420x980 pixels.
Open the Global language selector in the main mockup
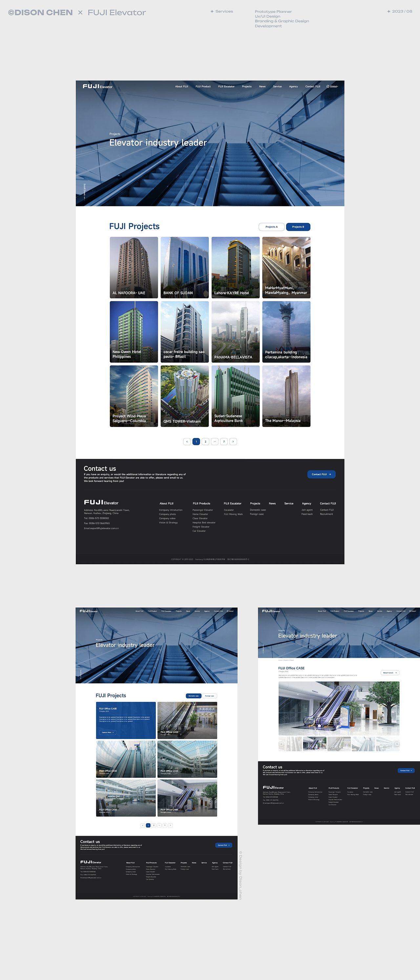(332, 86)
